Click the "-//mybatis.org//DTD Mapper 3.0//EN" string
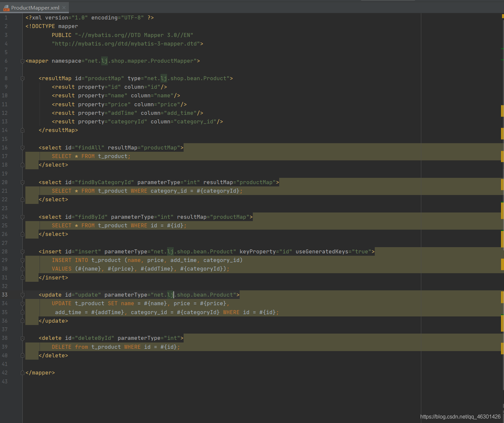 tap(134, 35)
